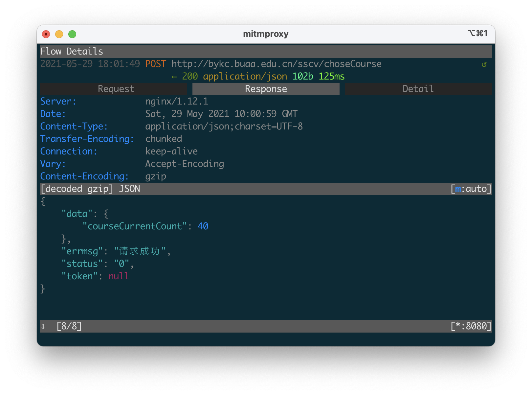Click the choseCourse request URL

point(276,64)
